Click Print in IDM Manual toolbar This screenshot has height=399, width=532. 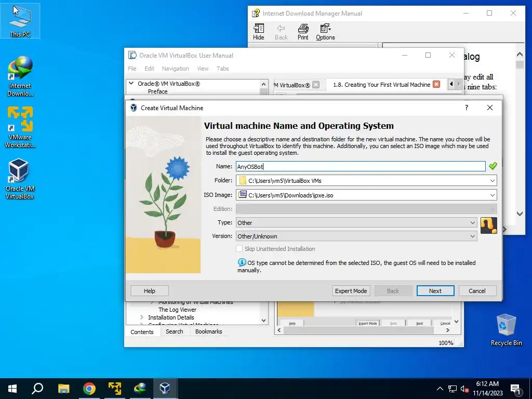point(303,32)
